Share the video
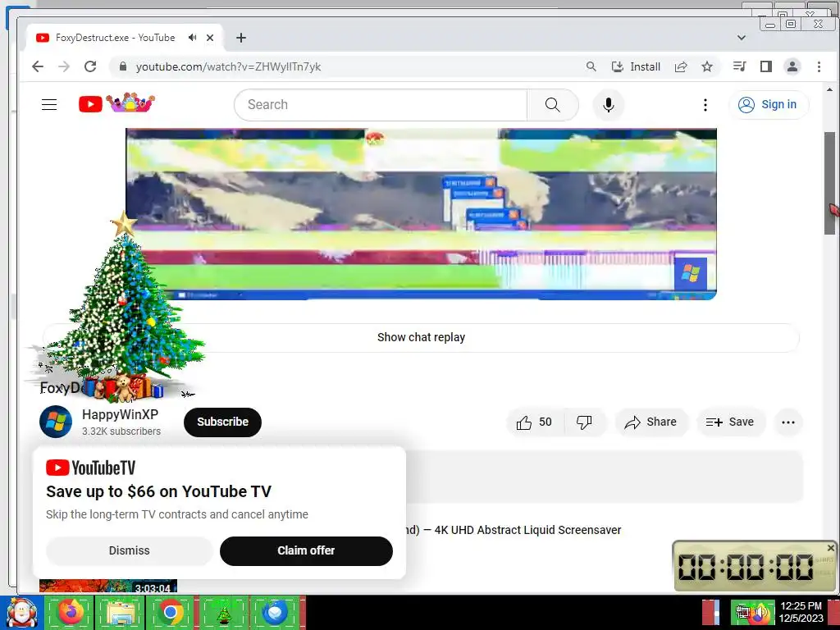The width and height of the screenshot is (840, 630). 651,422
